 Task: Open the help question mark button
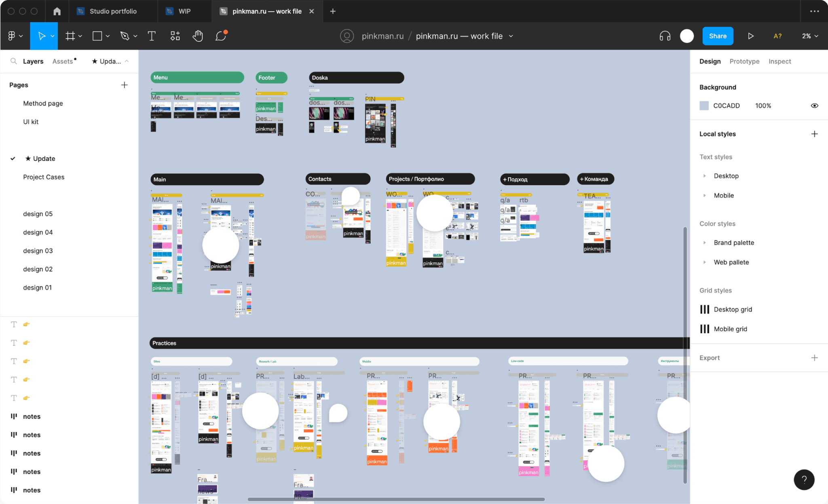[x=804, y=479]
